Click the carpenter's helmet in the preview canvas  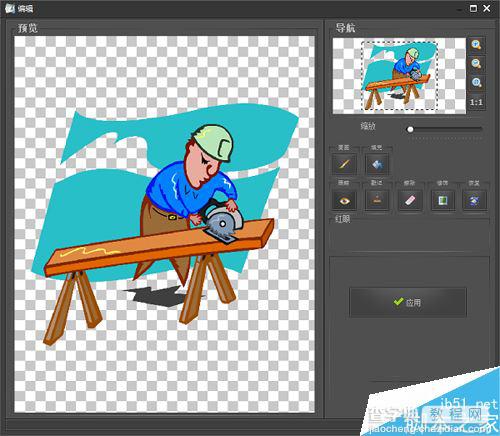pyautogui.click(x=213, y=142)
